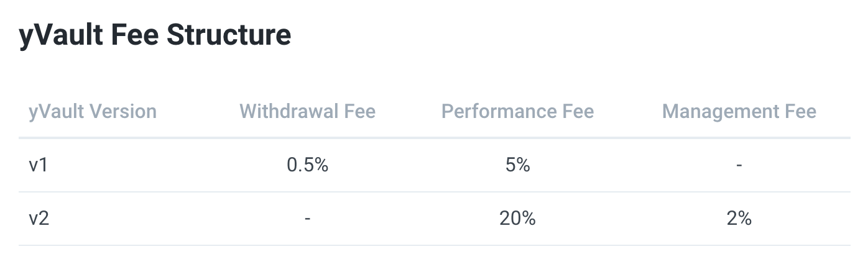
Task: Click the v2 version cell
Action: (x=39, y=219)
